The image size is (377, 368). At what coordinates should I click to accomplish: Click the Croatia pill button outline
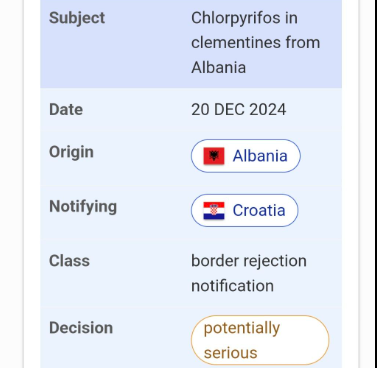245,210
